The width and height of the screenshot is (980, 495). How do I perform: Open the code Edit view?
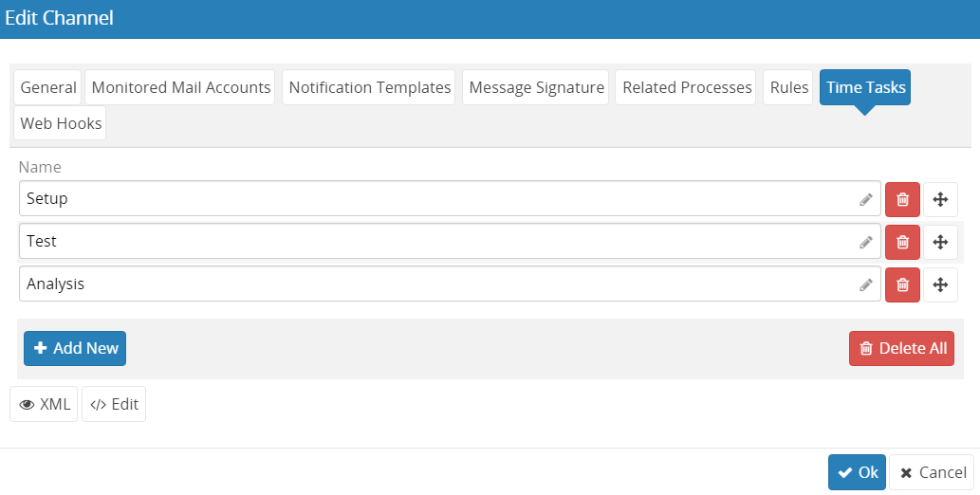[114, 404]
